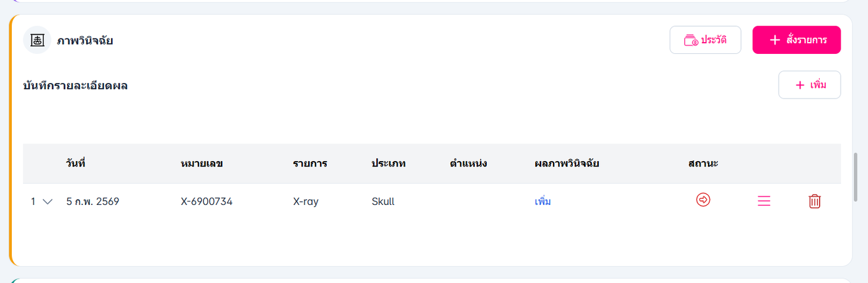Click the รายการ column header
868x283 pixels.
pyautogui.click(x=310, y=163)
